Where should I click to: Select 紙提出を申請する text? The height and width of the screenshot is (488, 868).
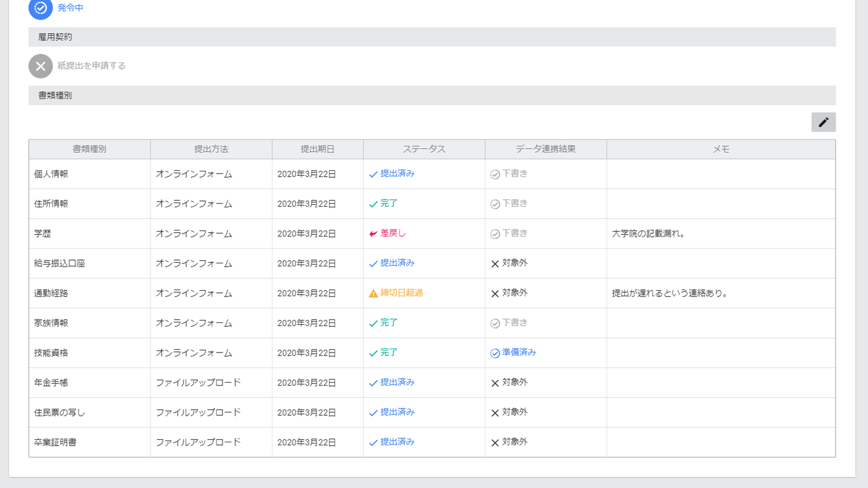(x=91, y=66)
